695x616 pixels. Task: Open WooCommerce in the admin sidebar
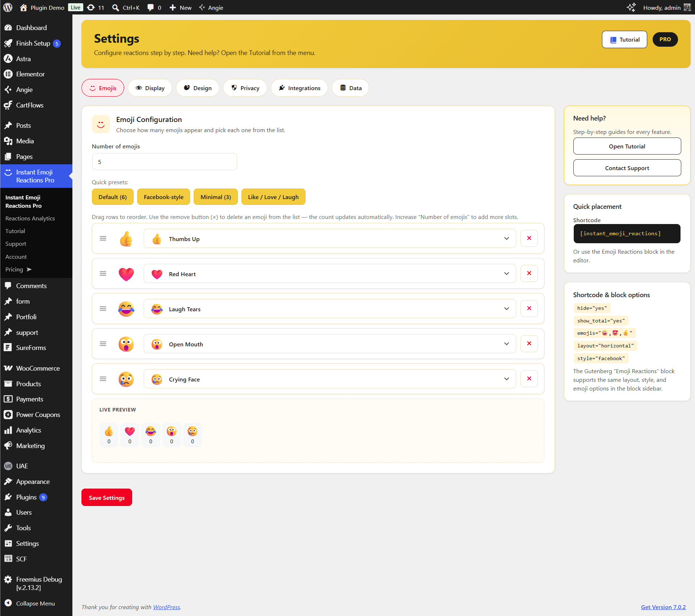pos(36,368)
